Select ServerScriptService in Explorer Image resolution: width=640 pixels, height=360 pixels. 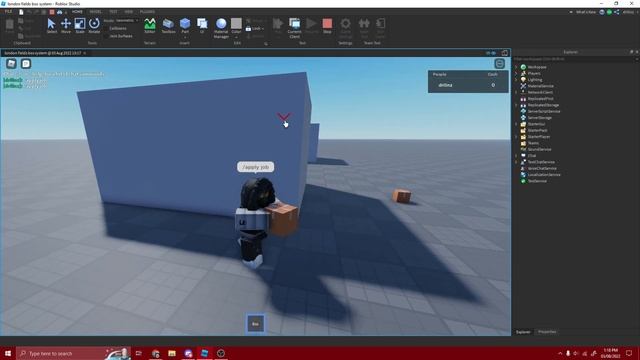click(x=544, y=111)
